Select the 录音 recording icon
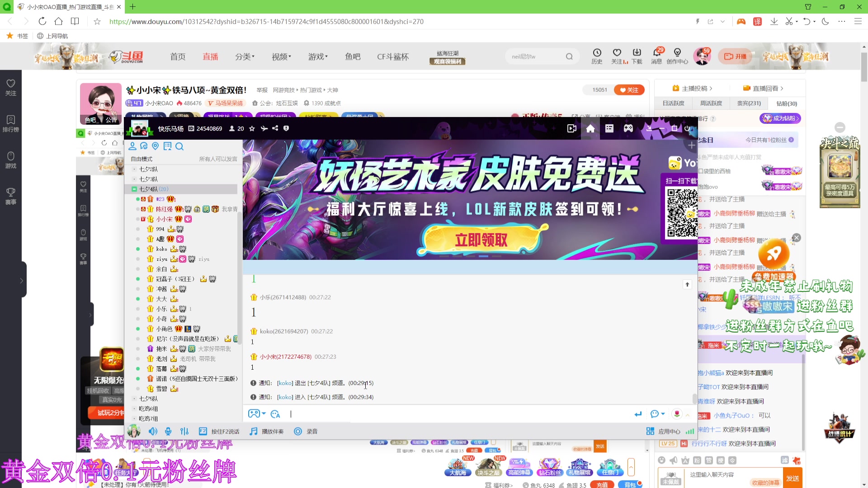 click(298, 431)
